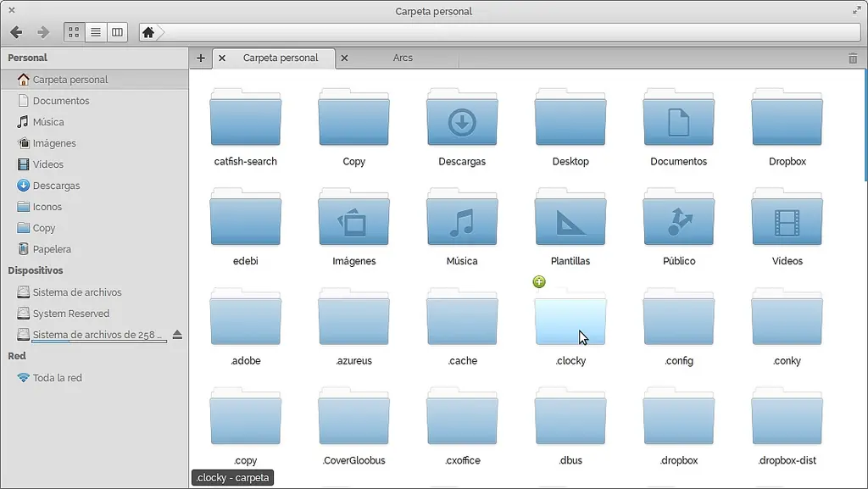This screenshot has height=489, width=868.
Task: Select the Copy folder icon
Action: [x=353, y=117]
